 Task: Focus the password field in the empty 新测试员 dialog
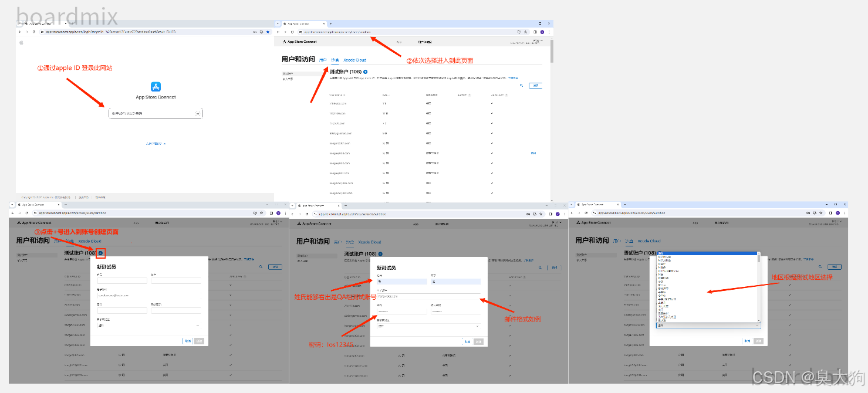coord(122,310)
